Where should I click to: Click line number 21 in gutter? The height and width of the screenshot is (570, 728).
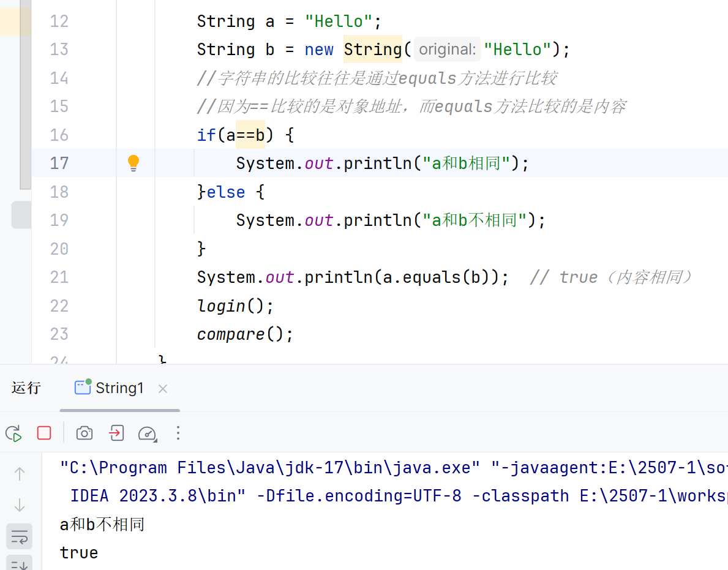(x=59, y=277)
